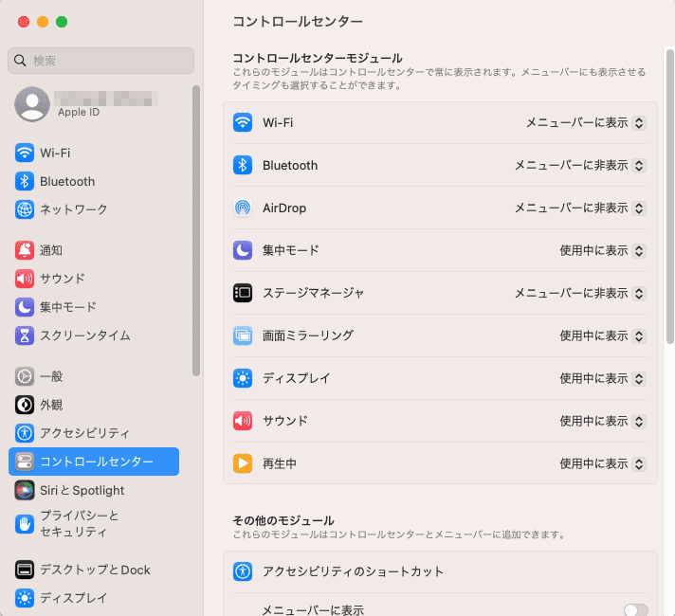Click the Bluetooth module icon in list
The height and width of the screenshot is (616, 675).
click(x=243, y=165)
